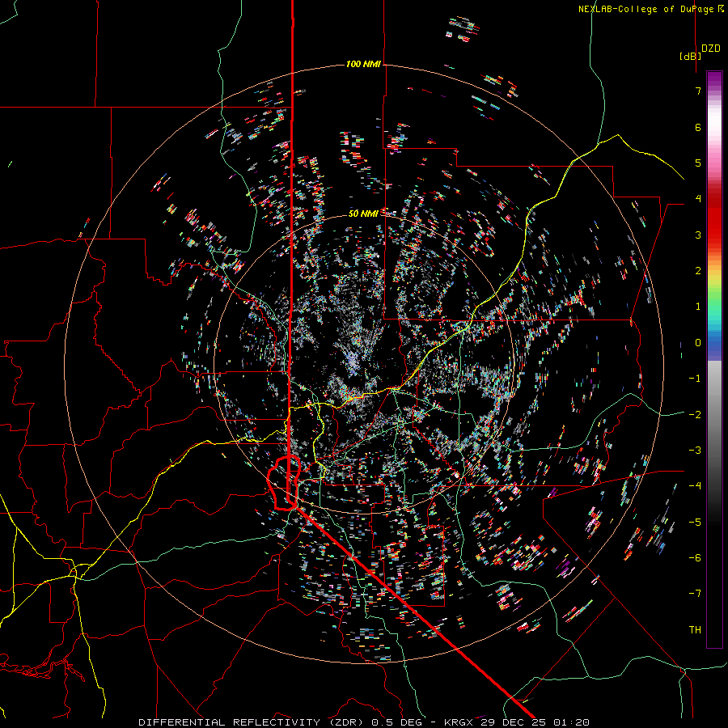The height and width of the screenshot is (728, 728).
Task: Click the 0 dB tick label
Action: [x=698, y=343]
